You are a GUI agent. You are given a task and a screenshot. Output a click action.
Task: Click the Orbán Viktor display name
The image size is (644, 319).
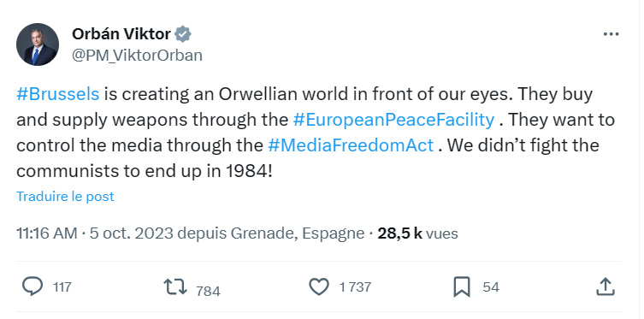[x=121, y=34]
